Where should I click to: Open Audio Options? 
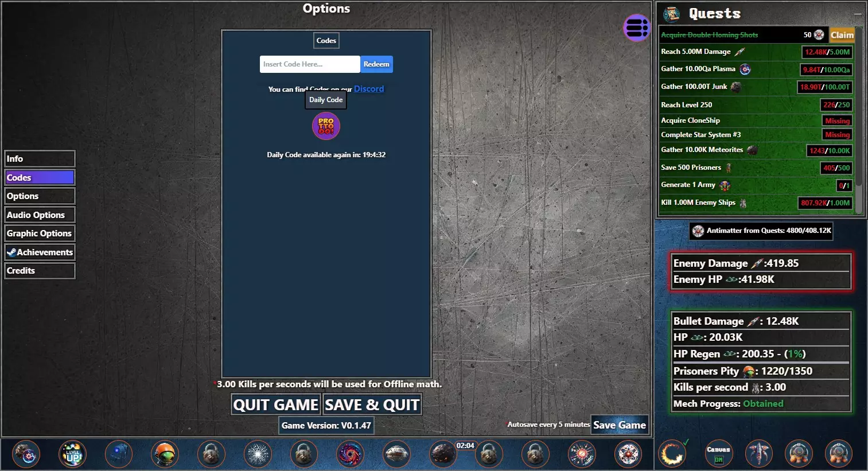point(40,215)
